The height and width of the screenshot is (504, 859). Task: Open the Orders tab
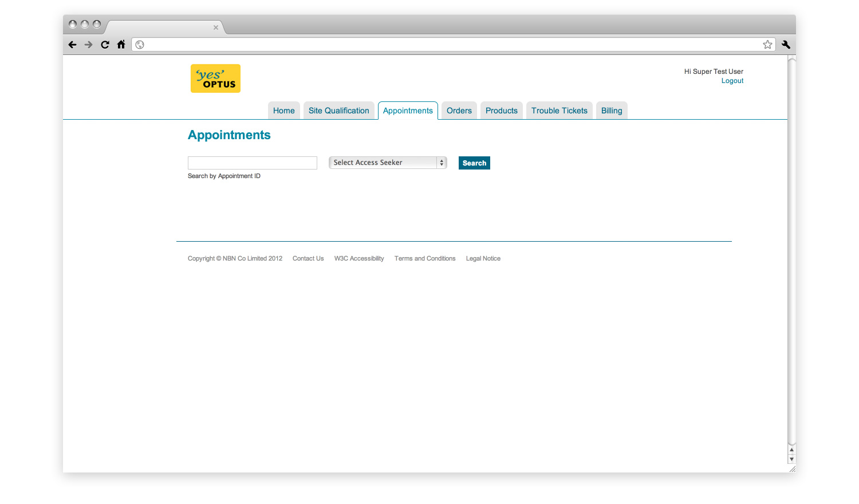pos(459,111)
